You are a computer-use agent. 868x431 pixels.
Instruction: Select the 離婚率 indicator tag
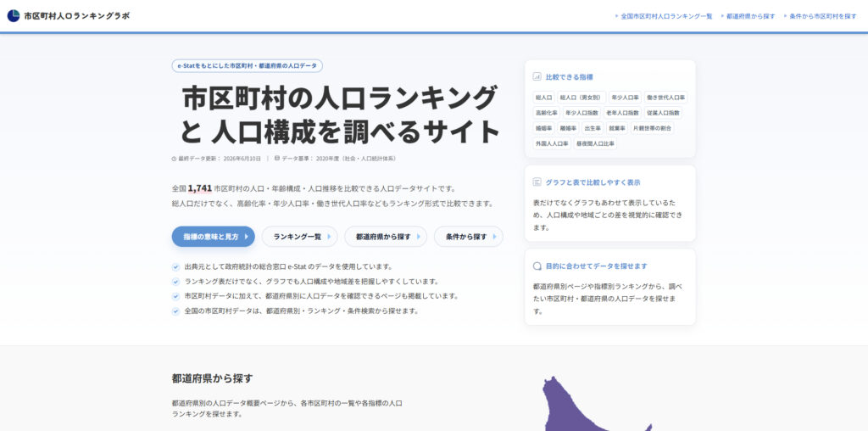(568, 128)
